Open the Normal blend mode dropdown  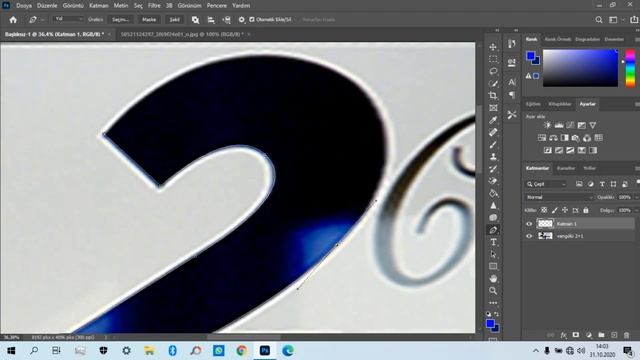(x=558, y=197)
